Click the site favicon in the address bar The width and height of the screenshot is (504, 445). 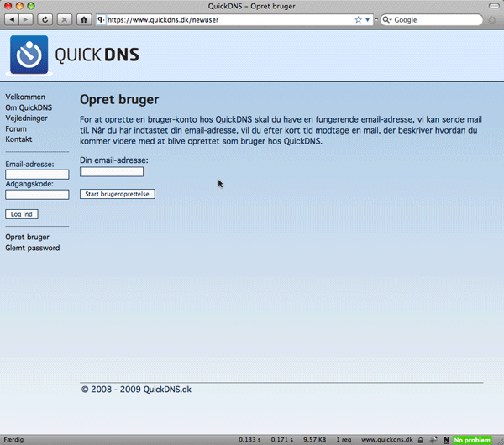[x=101, y=19]
